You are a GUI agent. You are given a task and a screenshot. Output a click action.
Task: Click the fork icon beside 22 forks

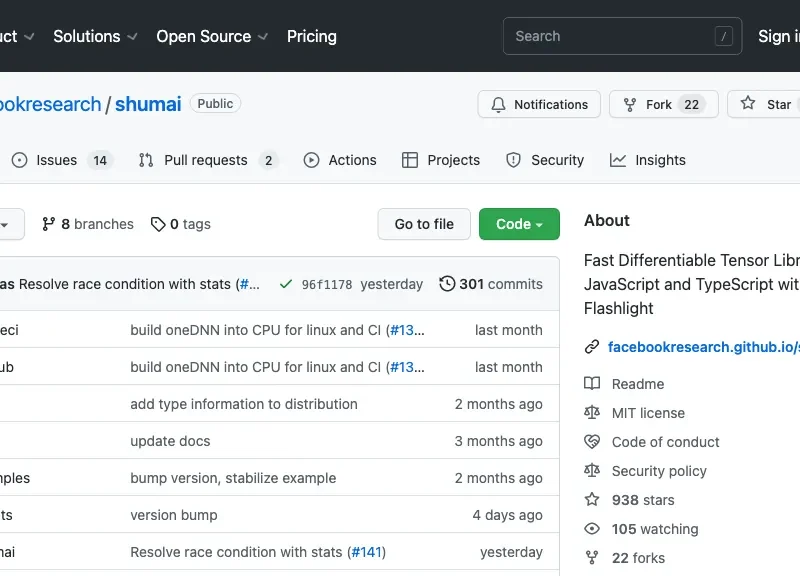point(592,558)
